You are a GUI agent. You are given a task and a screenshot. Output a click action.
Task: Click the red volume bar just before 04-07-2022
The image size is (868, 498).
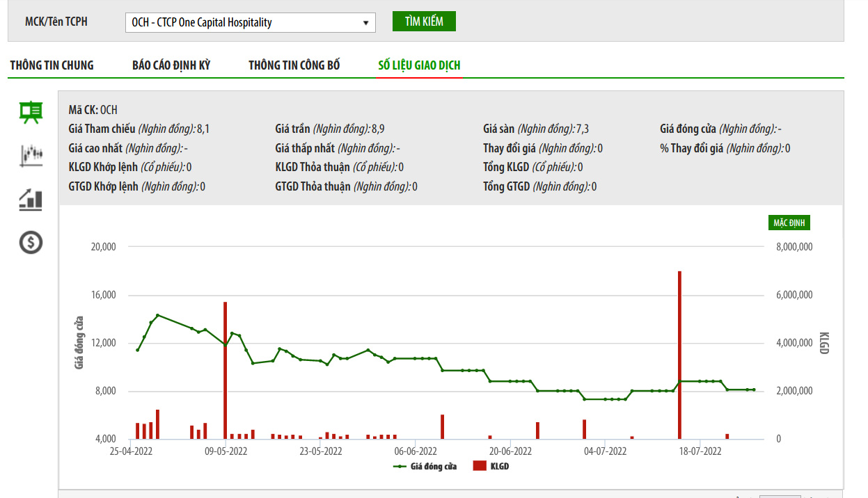pyautogui.click(x=585, y=429)
